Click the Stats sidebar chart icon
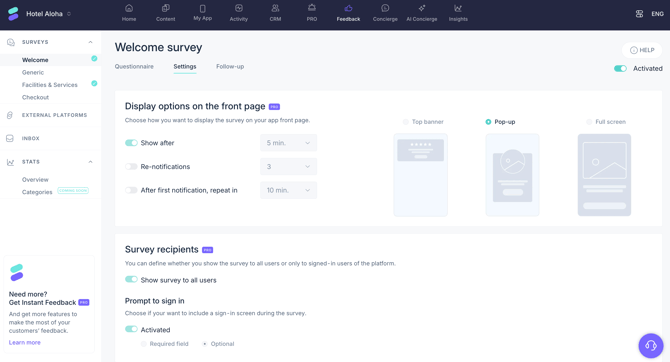Image resolution: width=670 pixels, height=362 pixels. pos(10,162)
